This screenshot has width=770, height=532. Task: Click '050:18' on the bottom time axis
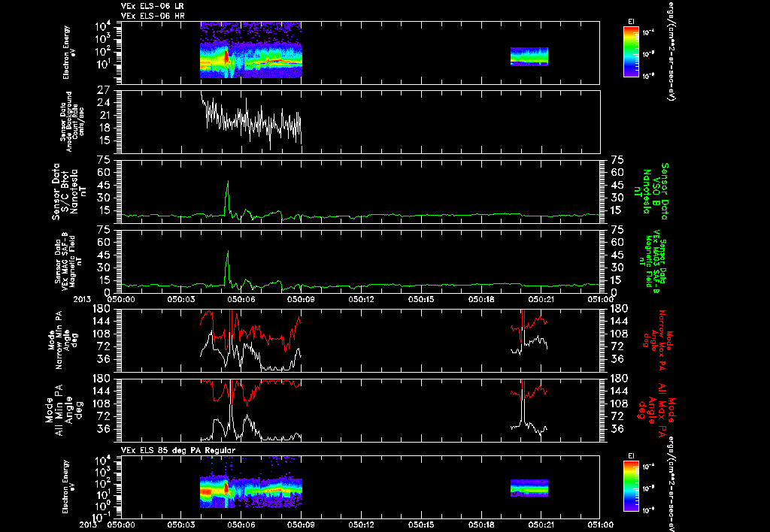(x=480, y=524)
